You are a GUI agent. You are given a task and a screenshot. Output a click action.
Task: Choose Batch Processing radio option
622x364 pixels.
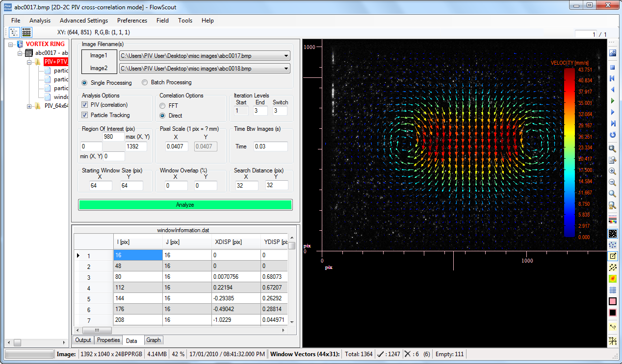point(145,82)
